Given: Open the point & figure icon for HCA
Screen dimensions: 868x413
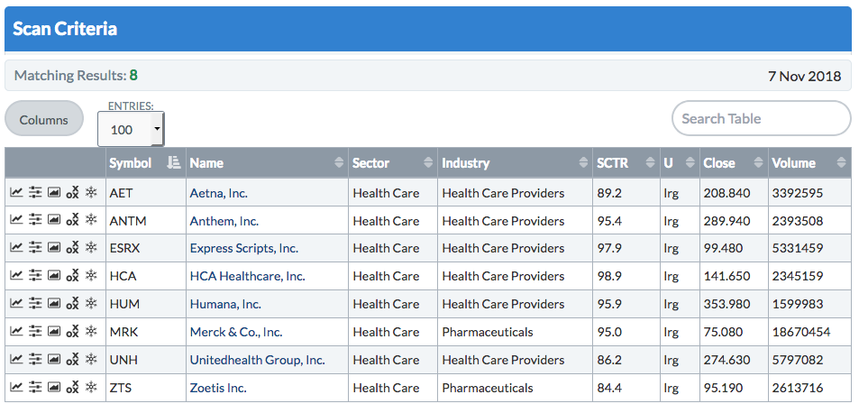Looking at the screenshot, I should coord(73,277).
